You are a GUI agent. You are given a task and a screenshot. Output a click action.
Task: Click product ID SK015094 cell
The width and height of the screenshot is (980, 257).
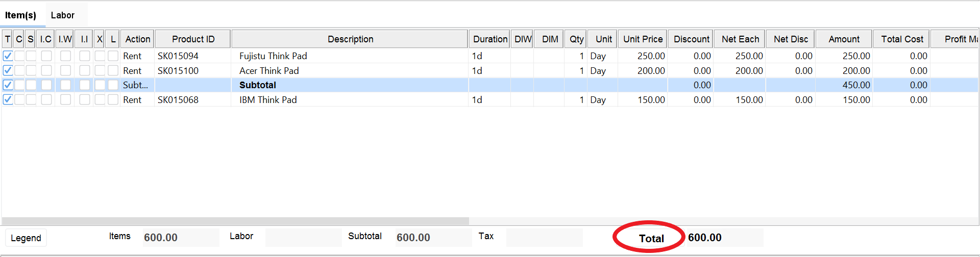[178, 56]
